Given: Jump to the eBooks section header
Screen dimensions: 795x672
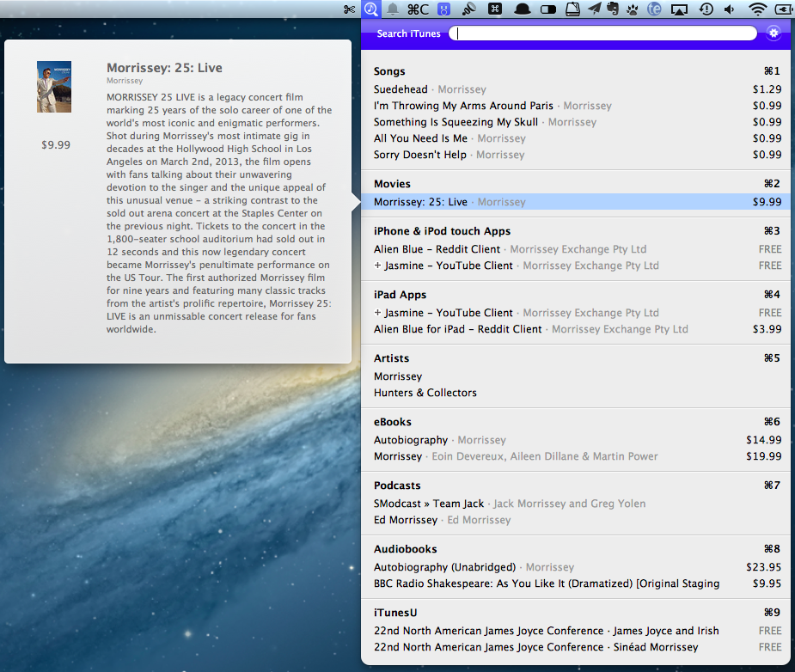Looking at the screenshot, I should [393, 422].
